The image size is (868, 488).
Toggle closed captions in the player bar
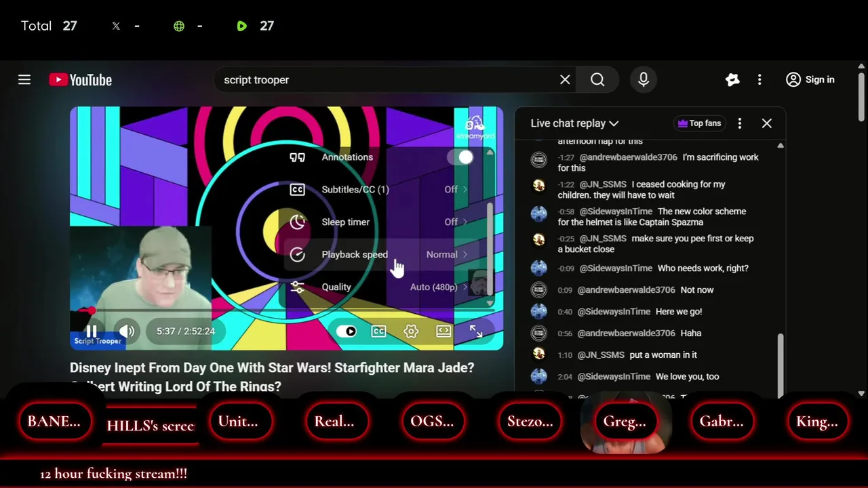(378, 331)
